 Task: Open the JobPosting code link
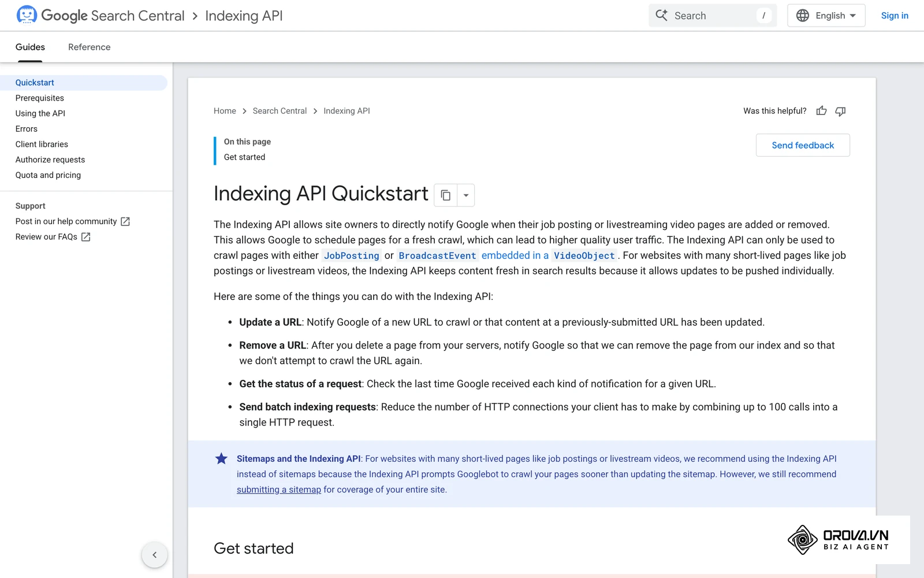(x=351, y=255)
